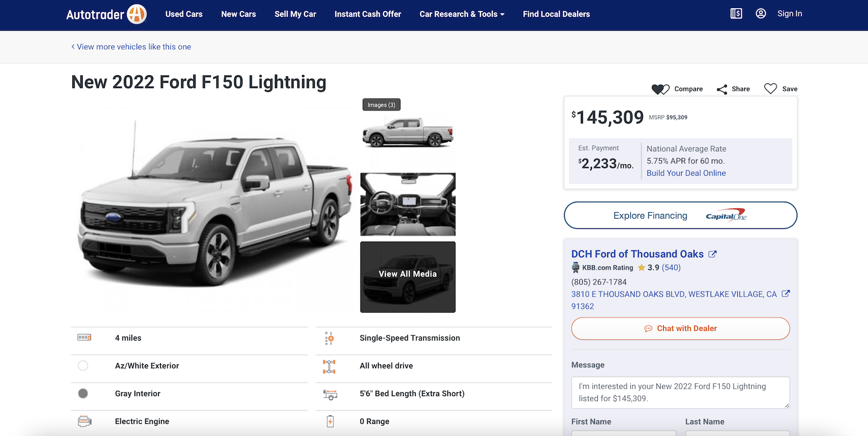
Task: Click the user profile icon
Action: [761, 13]
